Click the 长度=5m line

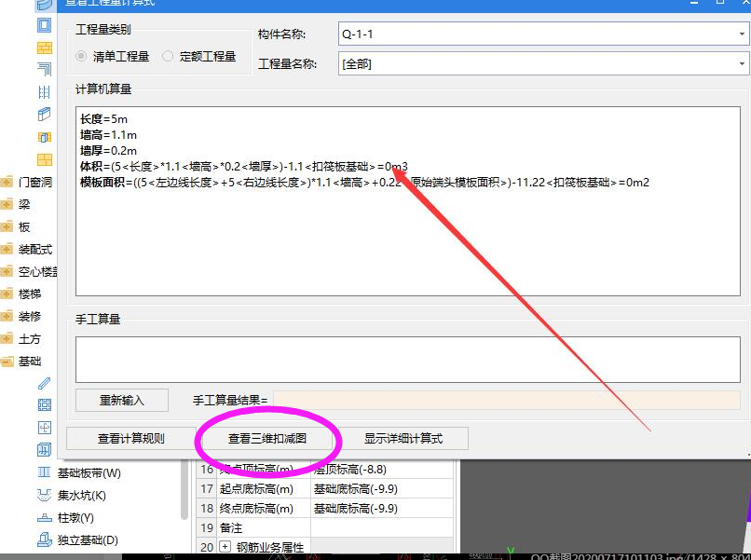pos(103,119)
